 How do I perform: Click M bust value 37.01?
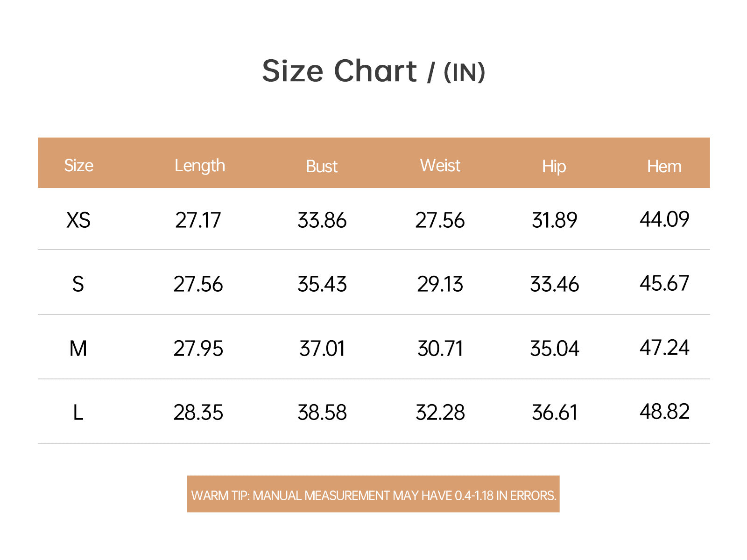(322, 349)
